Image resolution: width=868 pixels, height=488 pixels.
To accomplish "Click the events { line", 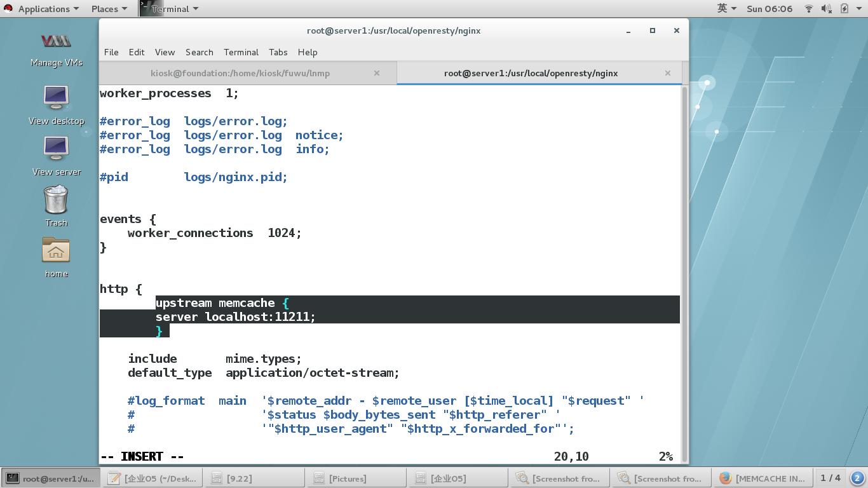I will (x=128, y=219).
